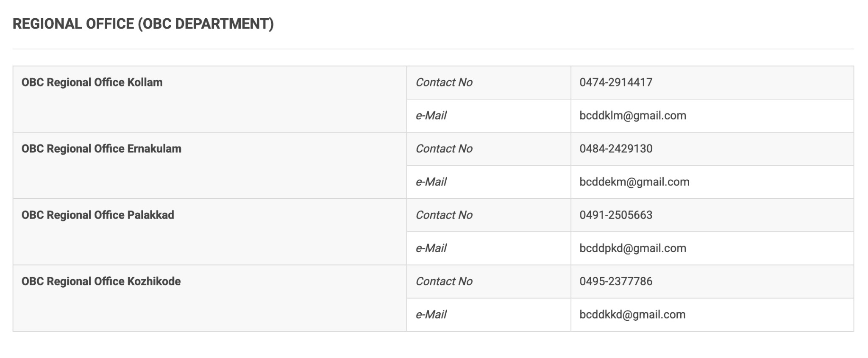Click Ernakulam phone number 0484-2429130

pyautogui.click(x=616, y=149)
